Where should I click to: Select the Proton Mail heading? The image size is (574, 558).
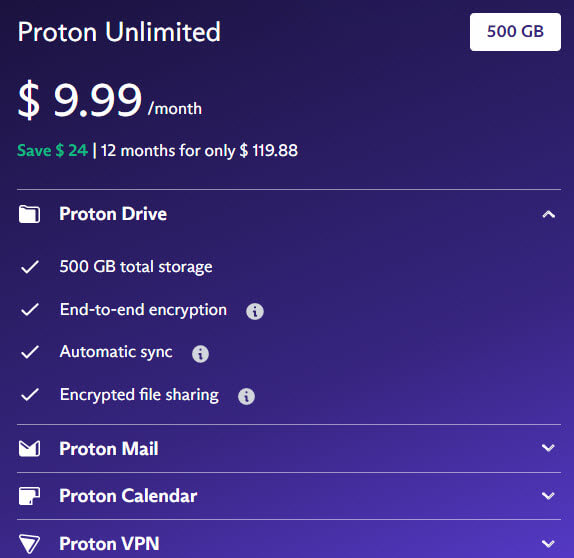(x=109, y=449)
